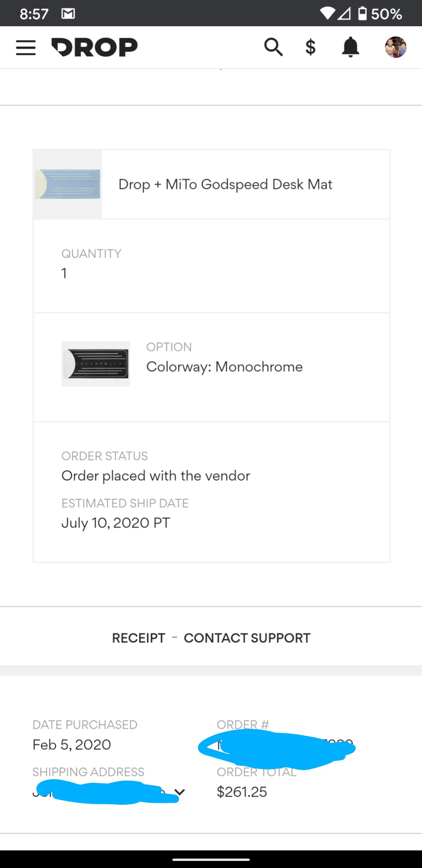The width and height of the screenshot is (422, 868).
Task: Tap the dollar sign rewards icon
Action: point(310,47)
